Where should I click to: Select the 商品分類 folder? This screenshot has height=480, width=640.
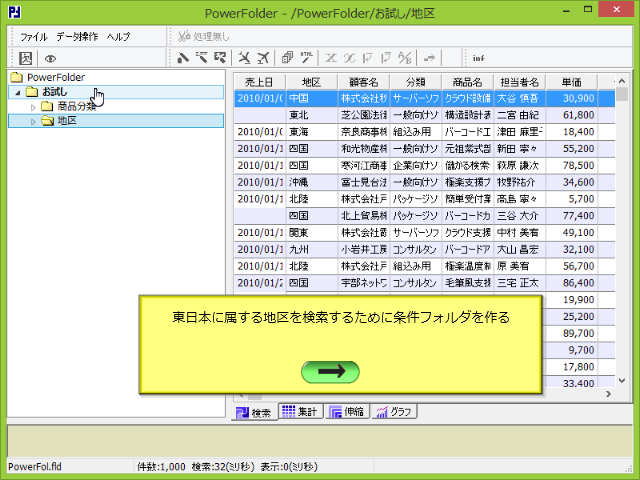pyautogui.click(x=76, y=107)
